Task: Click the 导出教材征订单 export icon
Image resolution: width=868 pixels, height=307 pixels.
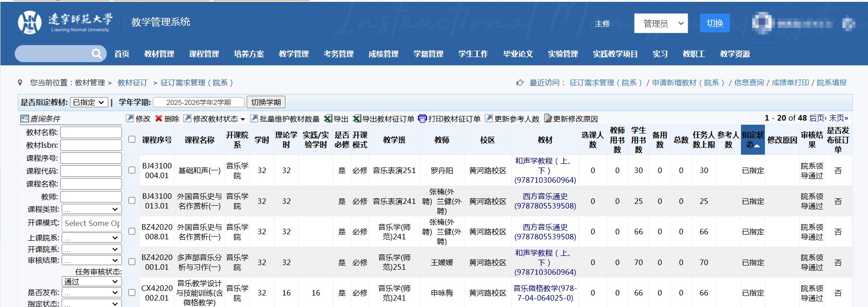Action: click(x=357, y=119)
